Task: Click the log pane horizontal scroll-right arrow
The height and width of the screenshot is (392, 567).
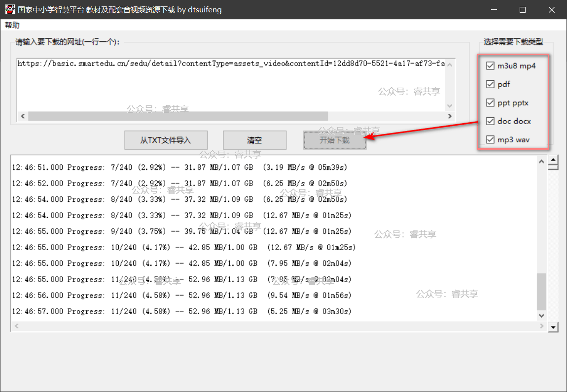Action: pyautogui.click(x=541, y=326)
